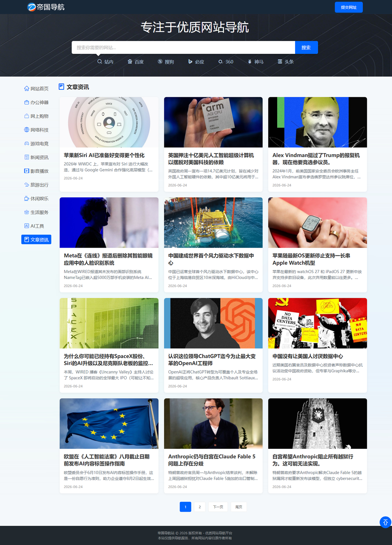
Task: Click the back-to-top arrow icon
Action: (385, 522)
